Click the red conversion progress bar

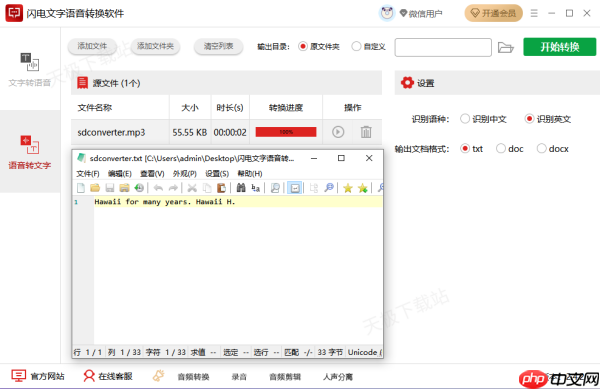point(286,132)
